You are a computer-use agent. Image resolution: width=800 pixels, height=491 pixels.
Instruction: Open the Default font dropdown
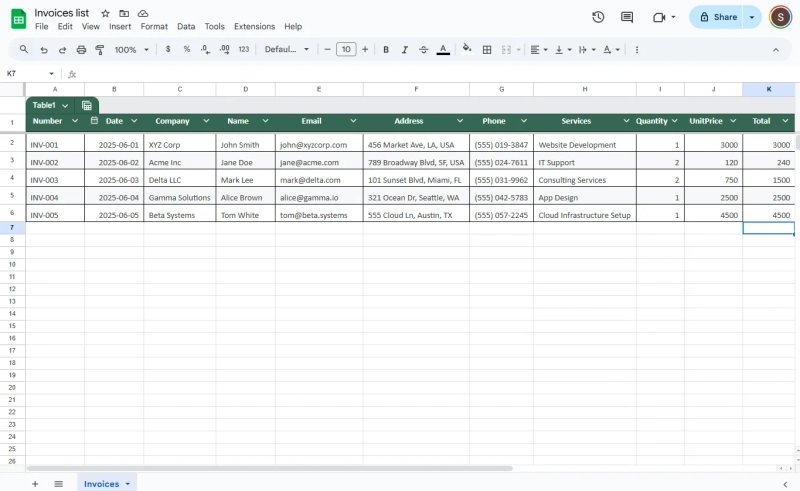pos(286,50)
